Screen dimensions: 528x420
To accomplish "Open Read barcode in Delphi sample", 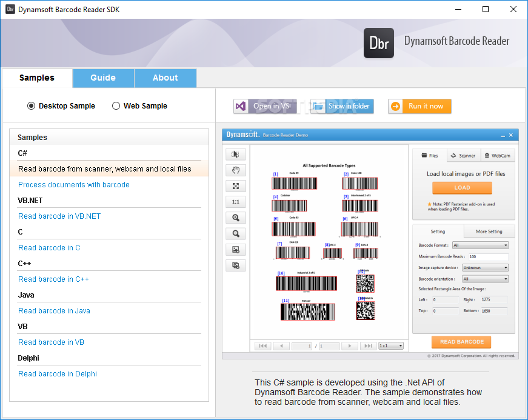I will tap(58, 374).
